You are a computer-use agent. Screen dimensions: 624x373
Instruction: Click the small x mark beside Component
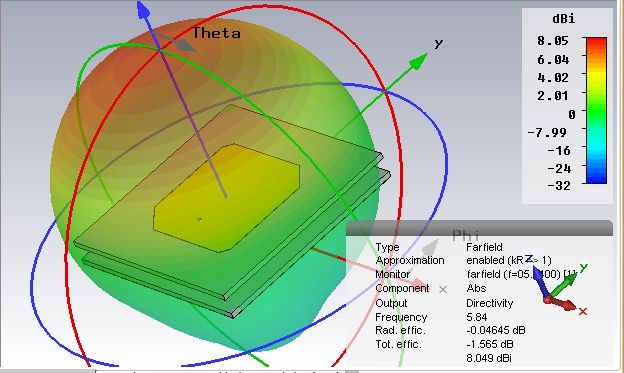click(x=443, y=289)
